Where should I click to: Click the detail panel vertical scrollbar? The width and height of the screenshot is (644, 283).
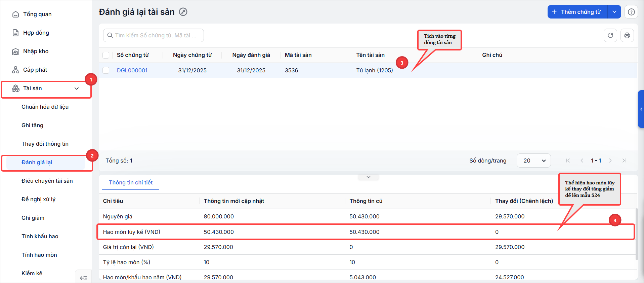[x=636, y=234]
